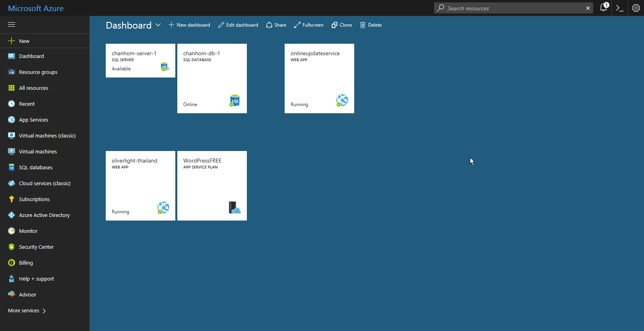Open the chanhom-server-1 tile title
This screenshot has width=644, height=331.
pos(134,53)
